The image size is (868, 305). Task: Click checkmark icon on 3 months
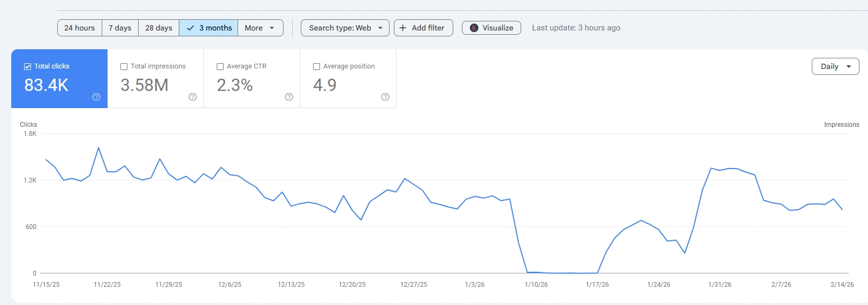pyautogui.click(x=190, y=28)
